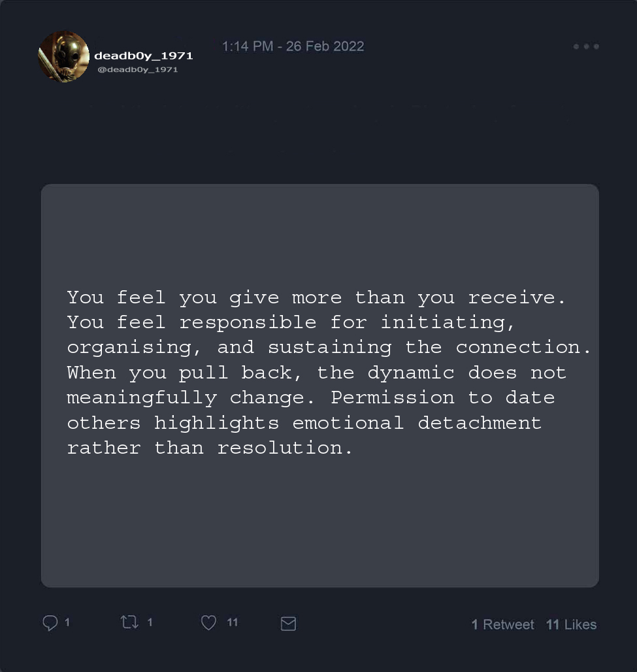Click the reply count beside the bubble
This screenshot has width=637, height=672.
[x=67, y=622]
